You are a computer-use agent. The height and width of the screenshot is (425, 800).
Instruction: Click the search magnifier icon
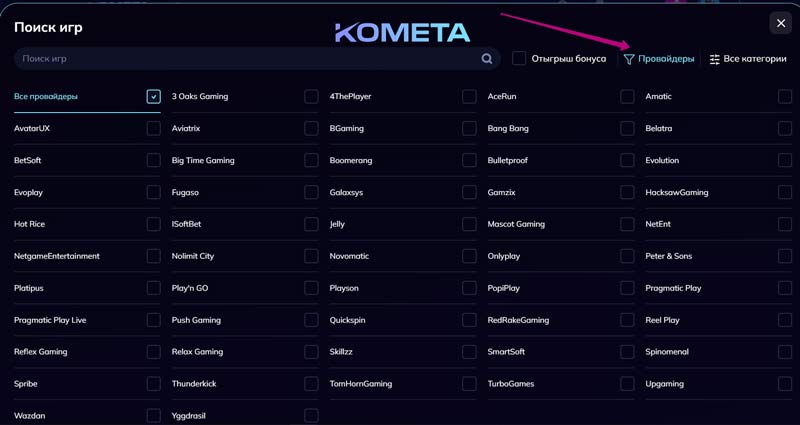tap(487, 59)
